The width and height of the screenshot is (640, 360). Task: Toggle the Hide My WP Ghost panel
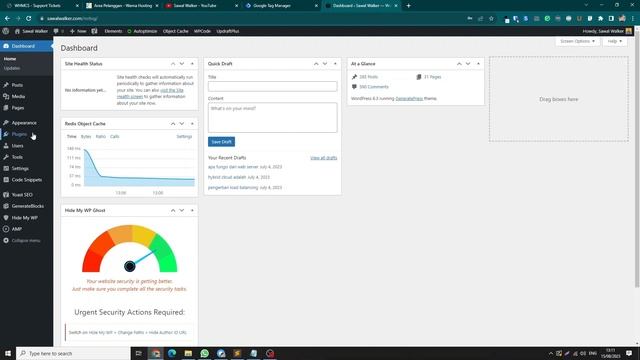[x=192, y=210]
